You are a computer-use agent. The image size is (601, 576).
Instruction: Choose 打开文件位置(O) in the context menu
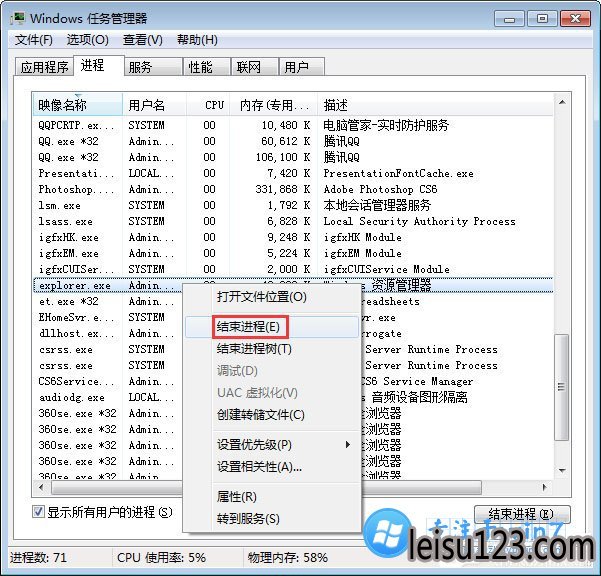[x=271, y=297]
